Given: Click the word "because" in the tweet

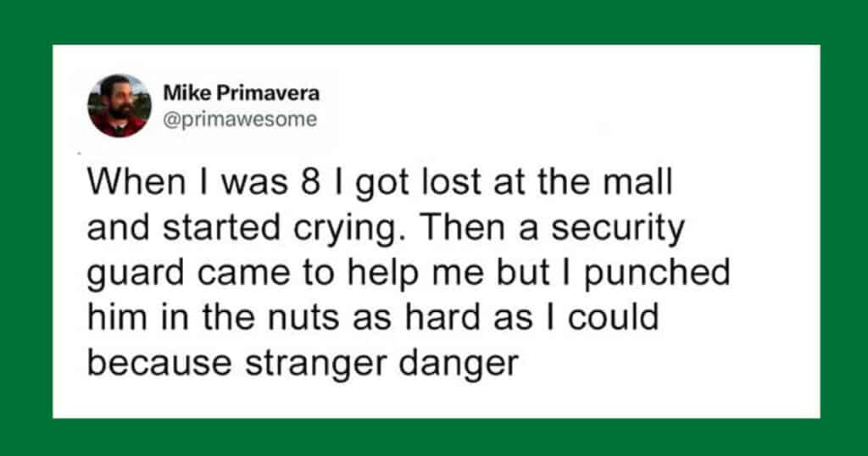Looking at the screenshot, I should 159,364.
